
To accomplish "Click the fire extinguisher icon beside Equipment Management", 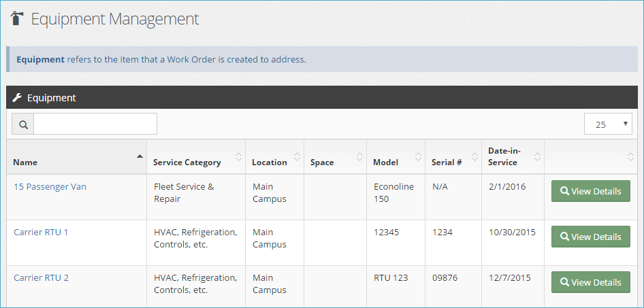I will pyautogui.click(x=18, y=19).
